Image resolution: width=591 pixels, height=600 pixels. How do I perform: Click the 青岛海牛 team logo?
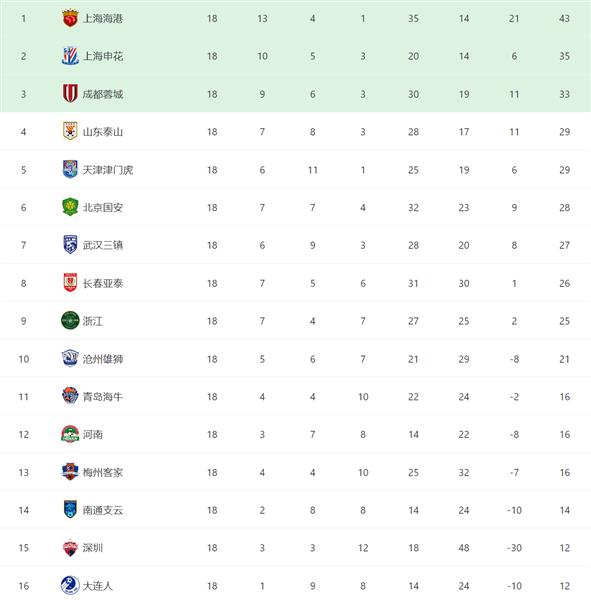(70, 396)
